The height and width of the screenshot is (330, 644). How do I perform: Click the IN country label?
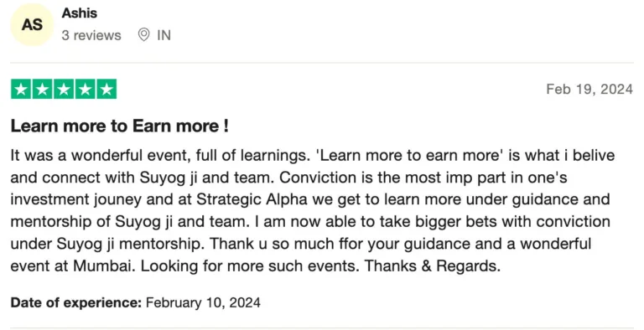point(164,35)
